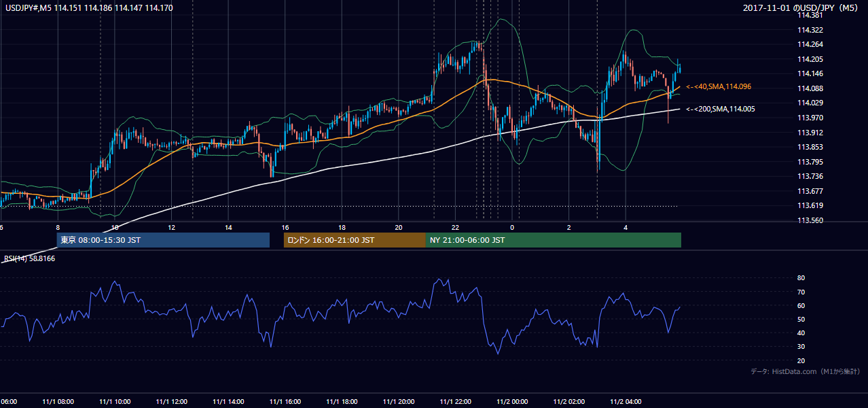Click RSI scale value 40
Screen dimensions: 868x408
(x=801, y=333)
